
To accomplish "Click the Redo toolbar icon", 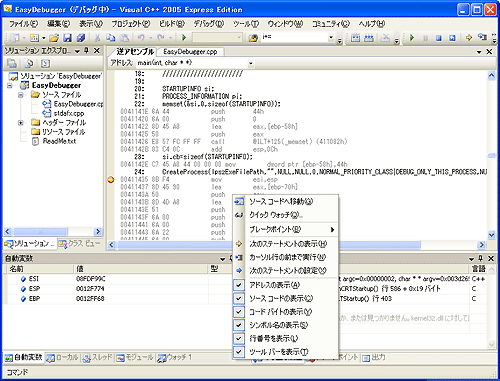I will point(161,38).
